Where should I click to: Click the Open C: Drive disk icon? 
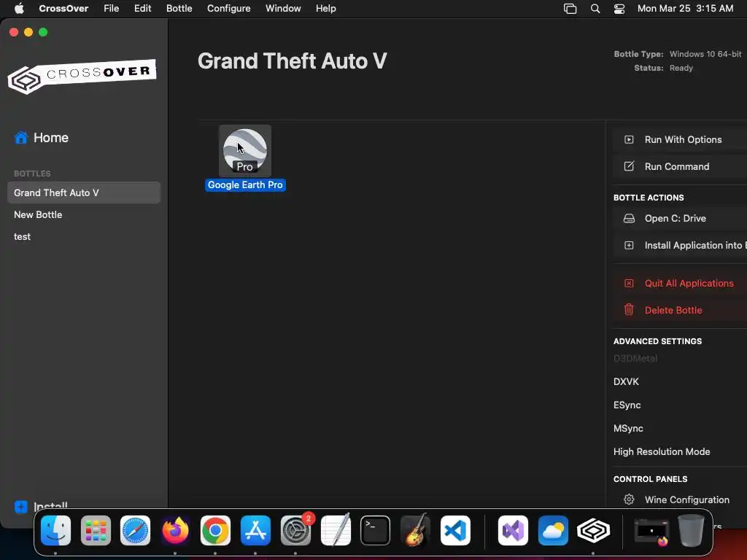[629, 219]
